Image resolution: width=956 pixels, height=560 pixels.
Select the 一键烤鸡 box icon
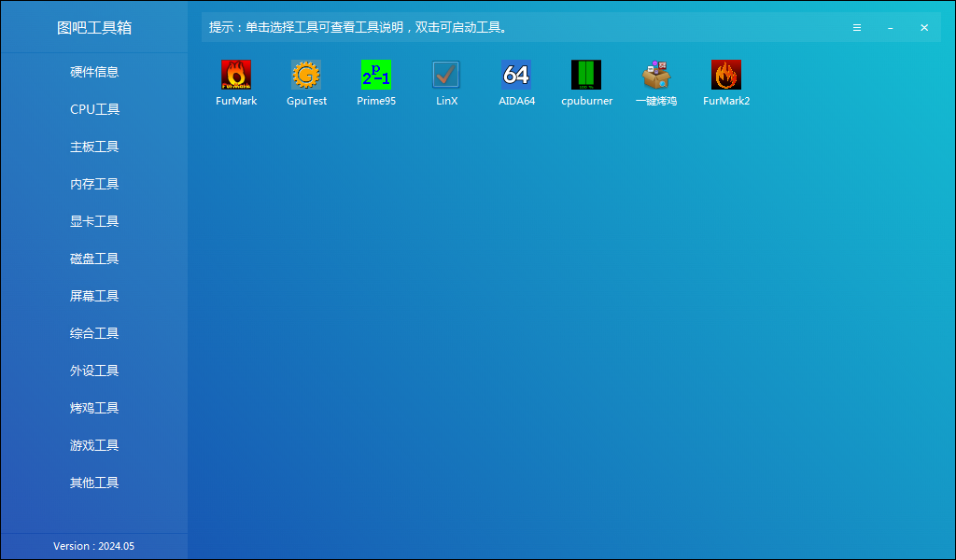(x=656, y=75)
